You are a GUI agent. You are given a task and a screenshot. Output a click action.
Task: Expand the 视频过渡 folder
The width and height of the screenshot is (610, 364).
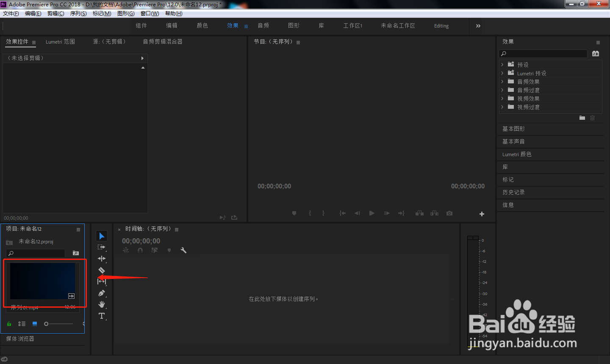coord(502,107)
